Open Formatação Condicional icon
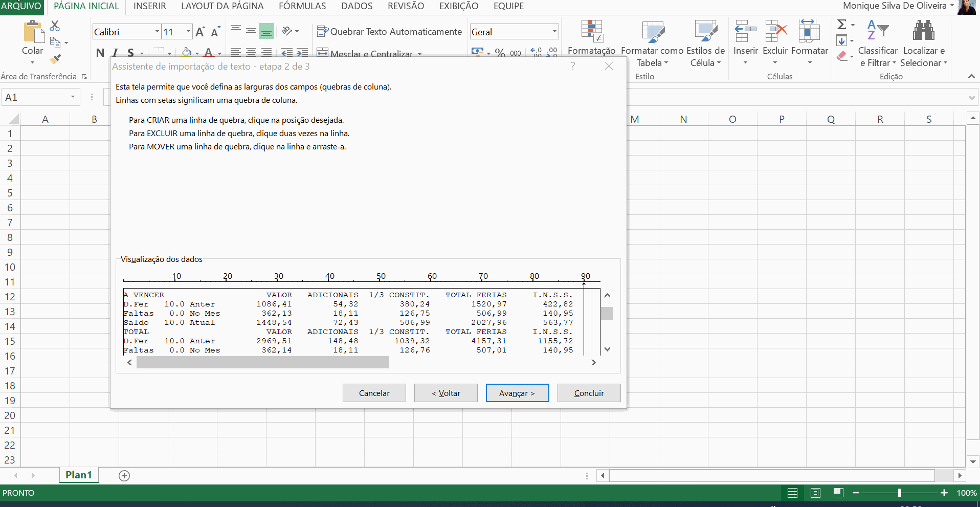Image resolution: width=980 pixels, height=507 pixels. (592, 31)
